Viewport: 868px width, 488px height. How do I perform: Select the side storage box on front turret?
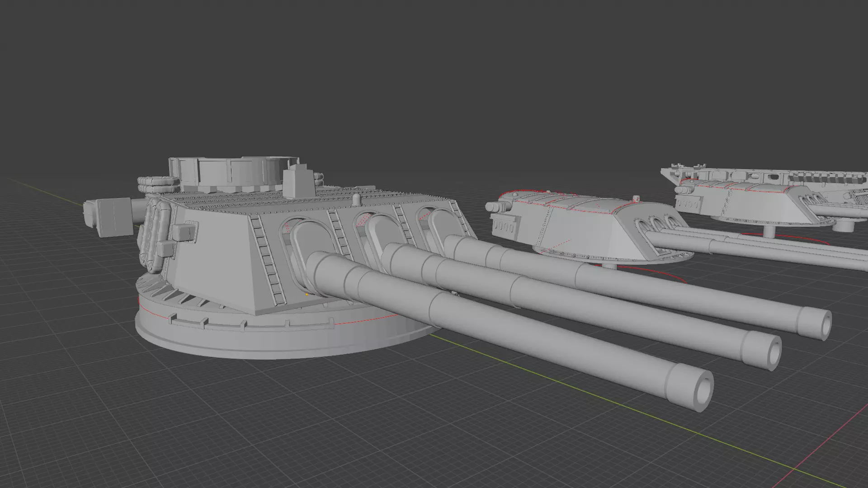[x=183, y=233]
